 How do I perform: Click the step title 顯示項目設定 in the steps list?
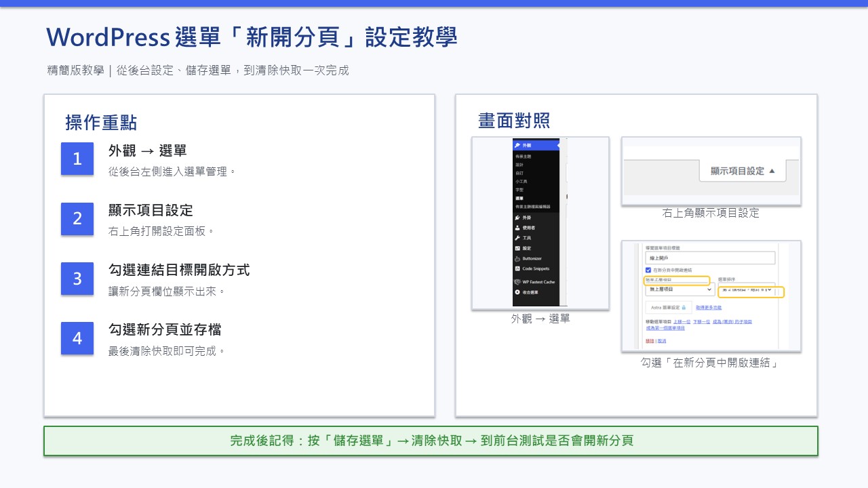point(151,210)
